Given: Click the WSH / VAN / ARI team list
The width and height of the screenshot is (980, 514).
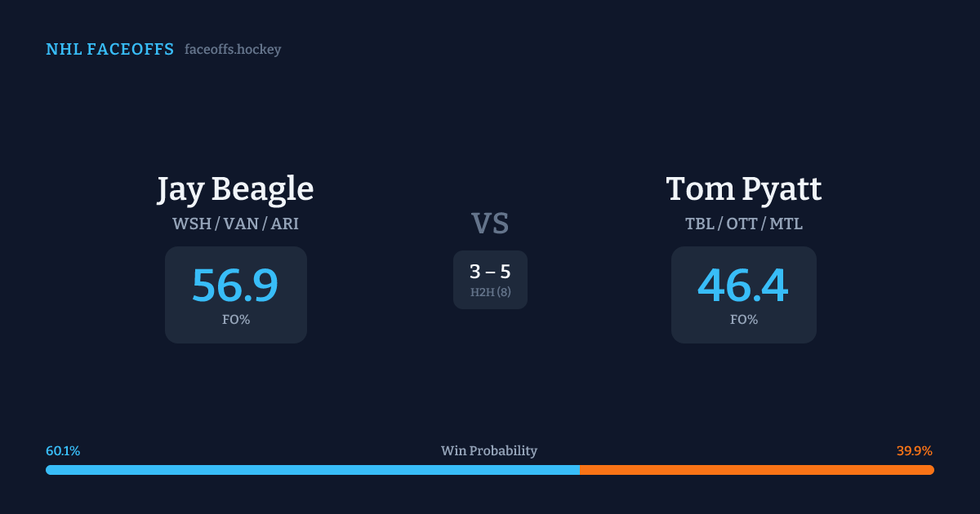Looking at the screenshot, I should (x=235, y=224).
